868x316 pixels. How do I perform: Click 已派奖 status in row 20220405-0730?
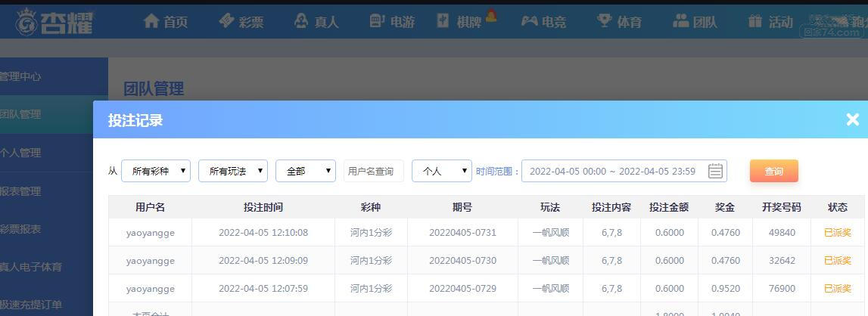tap(838, 260)
